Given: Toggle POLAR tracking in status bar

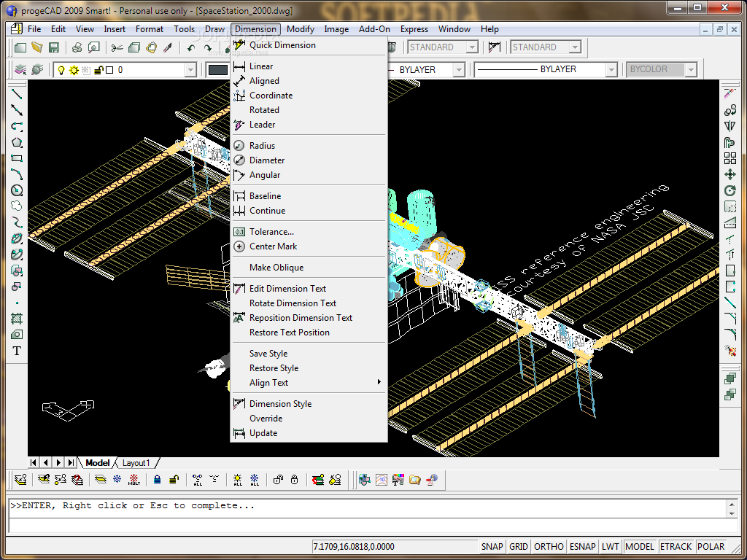Looking at the screenshot, I should [x=711, y=547].
